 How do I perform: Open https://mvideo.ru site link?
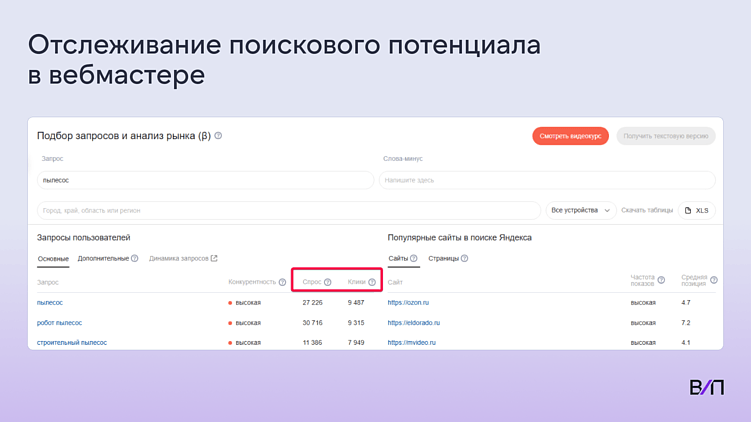(x=412, y=342)
